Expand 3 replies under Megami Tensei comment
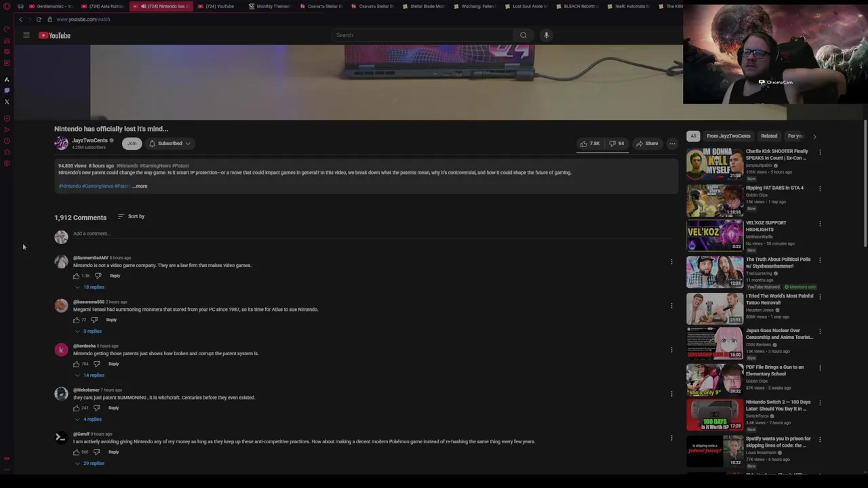Image resolution: width=868 pixels, height=488 pixels. coord(88,331)
